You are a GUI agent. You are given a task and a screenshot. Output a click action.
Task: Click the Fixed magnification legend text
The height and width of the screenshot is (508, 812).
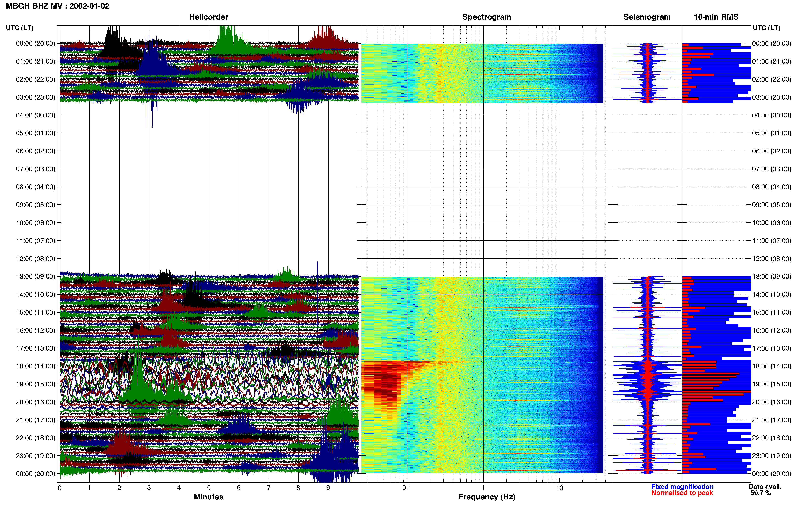tap(682, 486)
